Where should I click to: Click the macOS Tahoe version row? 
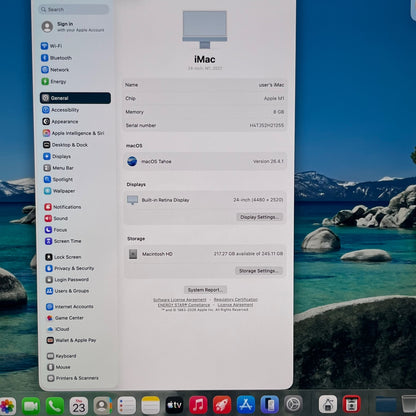pyautogui.click(x=205, y=161)
